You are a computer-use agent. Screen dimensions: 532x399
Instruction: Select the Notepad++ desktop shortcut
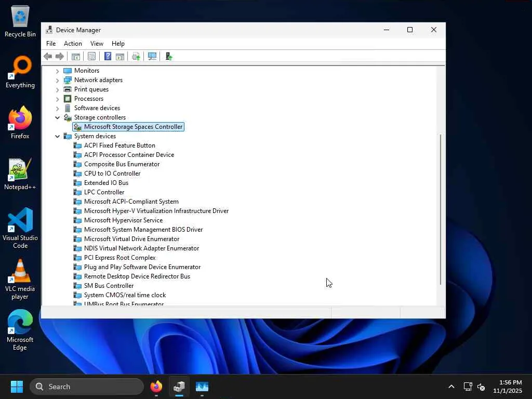pyautogui.click(x=20, y=174)
